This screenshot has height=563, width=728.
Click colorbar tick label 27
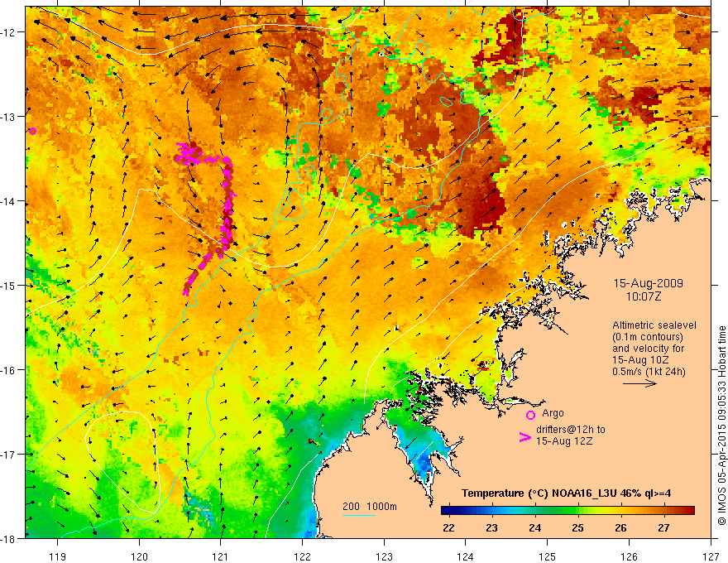[x=664, y=528]
